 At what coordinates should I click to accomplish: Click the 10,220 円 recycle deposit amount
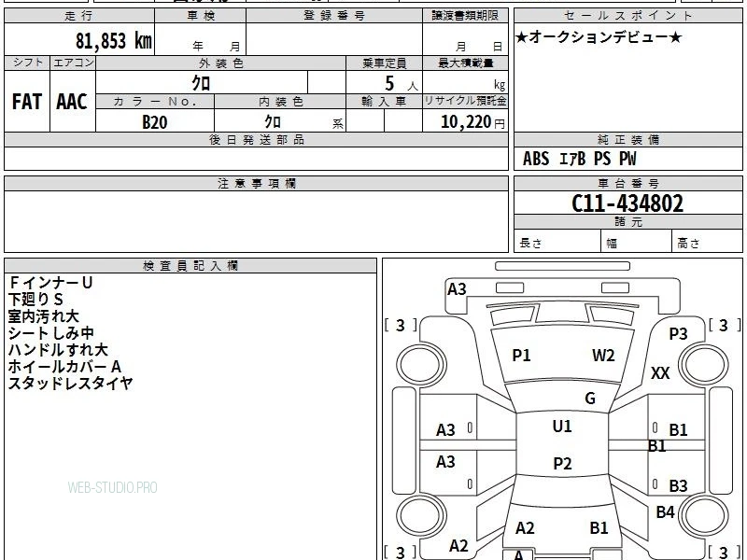(472, 122)
